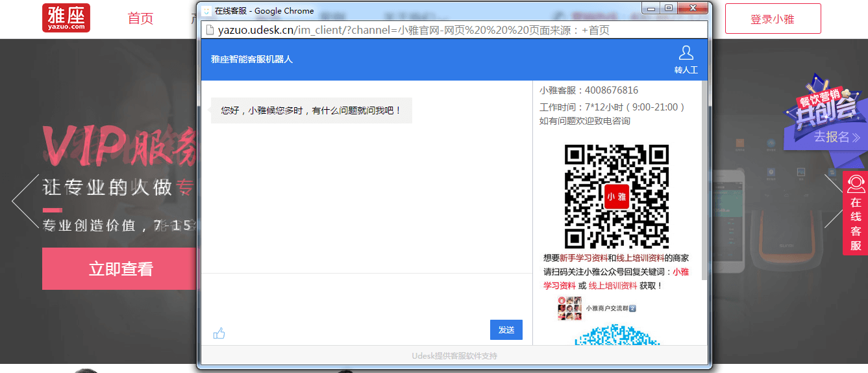Maximize the 在线客服 Chrome popup window
Viewport: 868px width, 373px height.
pyautogui.click(x=669, y=8)
